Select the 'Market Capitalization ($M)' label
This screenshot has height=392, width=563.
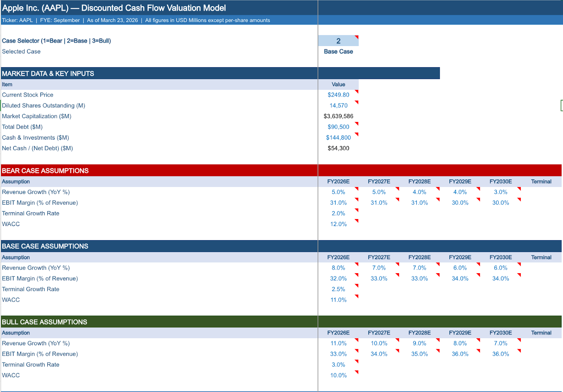click(x=37, y=116)
